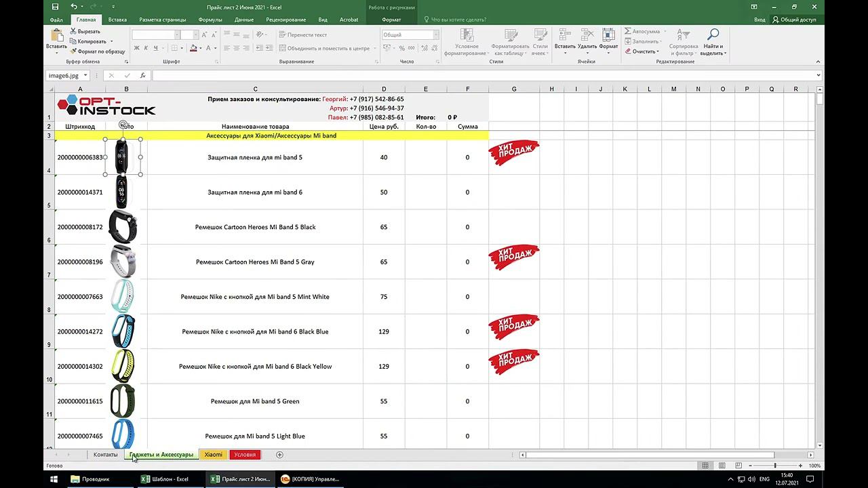Open Find and Select (Найти и выделить)

[x=713, y=42]
